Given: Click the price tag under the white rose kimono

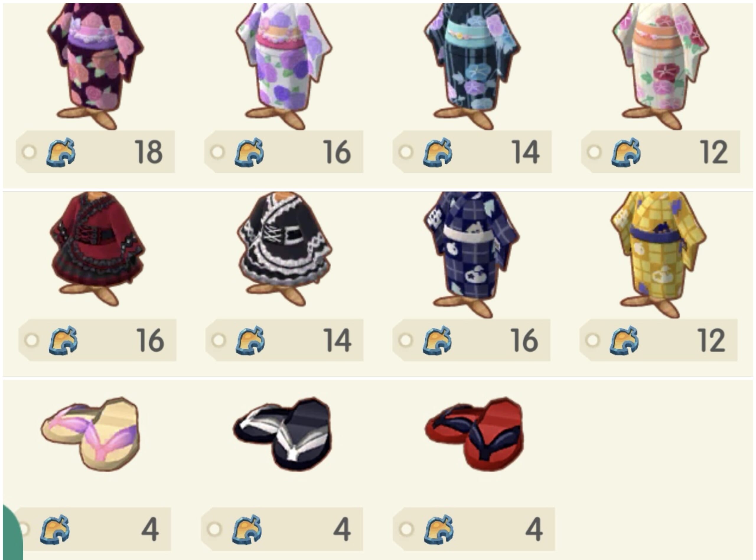Looking at the screenshot, I should pos(284,151).
